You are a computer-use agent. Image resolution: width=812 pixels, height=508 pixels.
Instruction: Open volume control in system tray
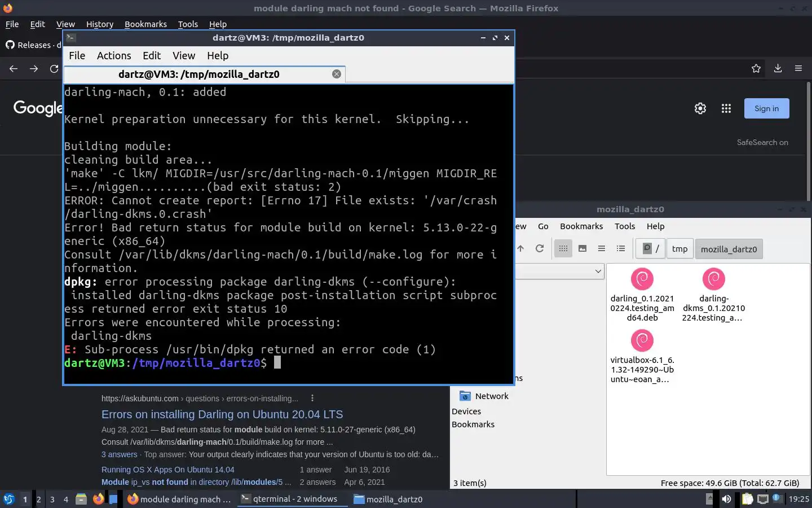click(726, 499)
